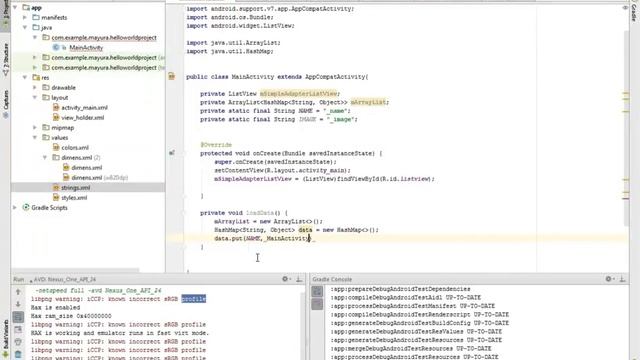Image resolution: width=640 pixels, height=360 pixels.
Task: Open the Captures side tool window tab
Action: click(x=5, y=104)
